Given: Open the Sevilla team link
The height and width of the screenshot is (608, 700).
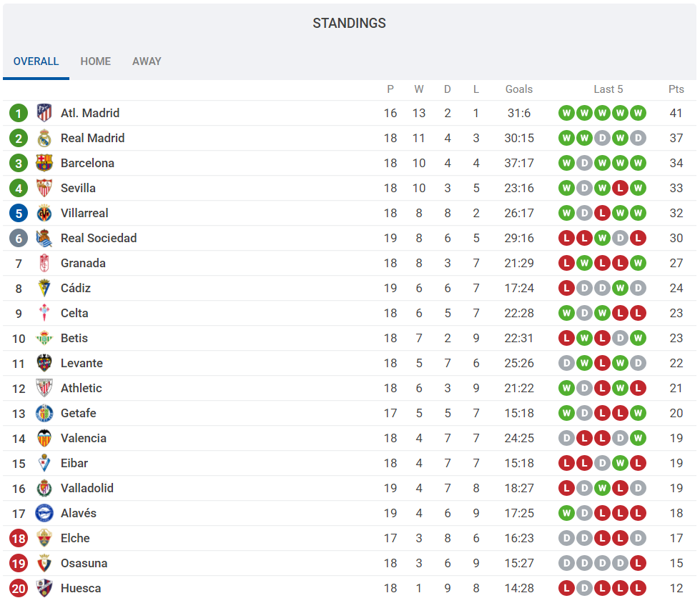Looking at the screenshot, I should [78, 188].
